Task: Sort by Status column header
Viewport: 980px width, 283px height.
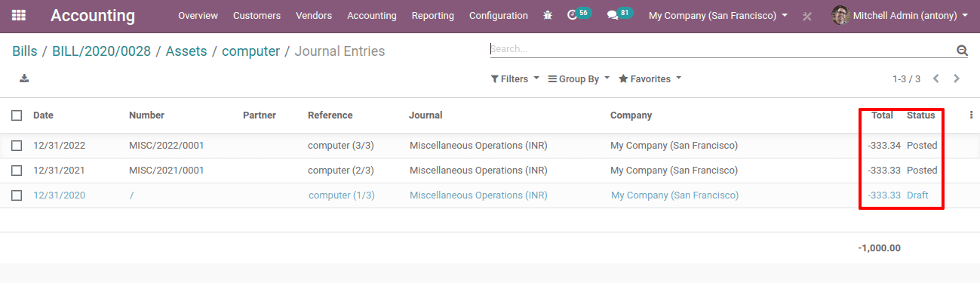Action: (x=920, y=115)
